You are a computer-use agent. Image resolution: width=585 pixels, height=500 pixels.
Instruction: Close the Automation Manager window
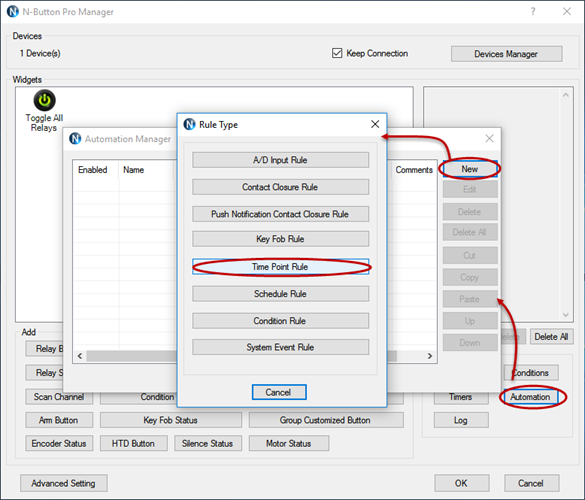tap(489, 138)
